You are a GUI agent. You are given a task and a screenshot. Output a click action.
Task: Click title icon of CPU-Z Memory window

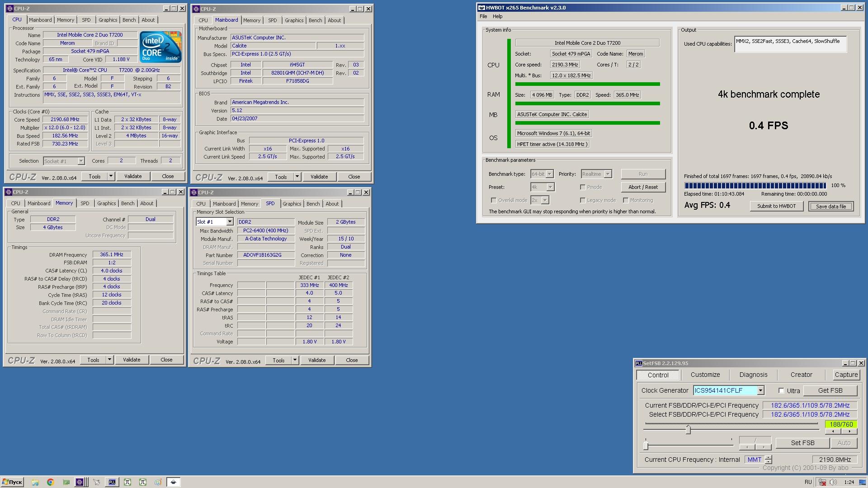pos(9,192)
